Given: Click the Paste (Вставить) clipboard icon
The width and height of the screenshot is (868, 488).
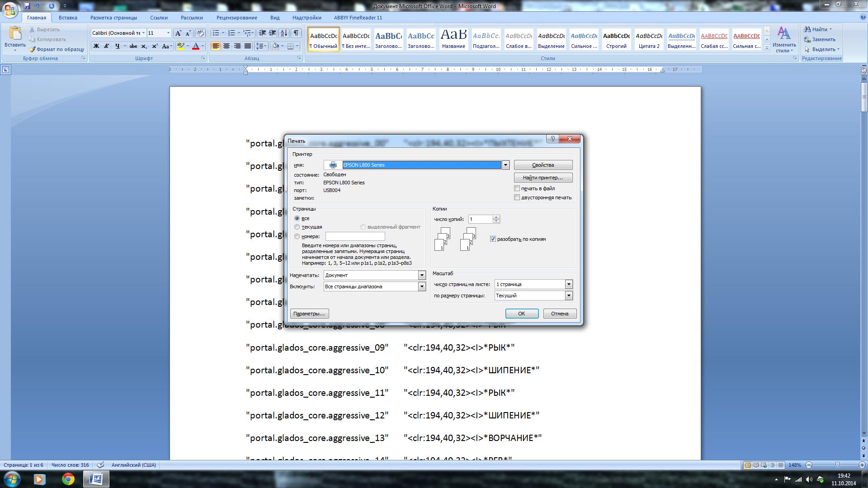Looking at the screenshot, I should click(x=15, y=33).
